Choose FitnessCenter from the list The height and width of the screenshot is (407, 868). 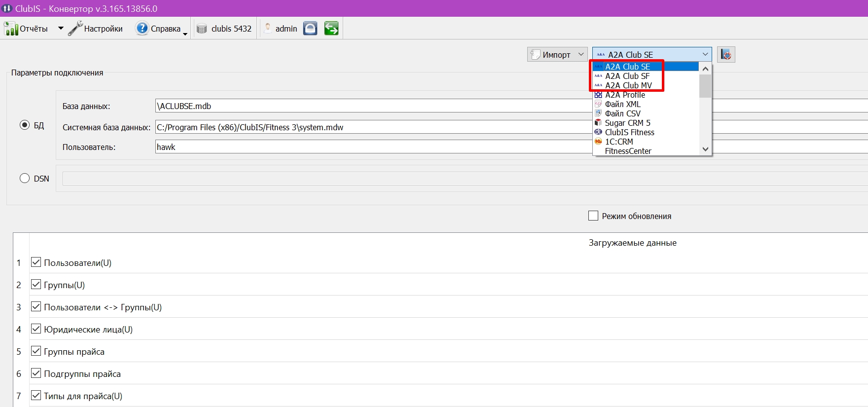tap(646, 151)
